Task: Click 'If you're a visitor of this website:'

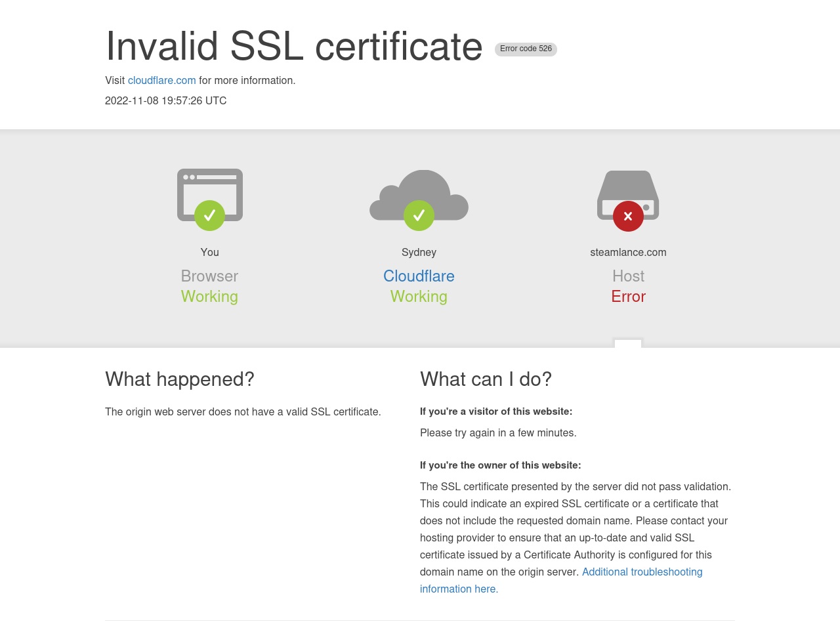Action: tap(496, 411)
